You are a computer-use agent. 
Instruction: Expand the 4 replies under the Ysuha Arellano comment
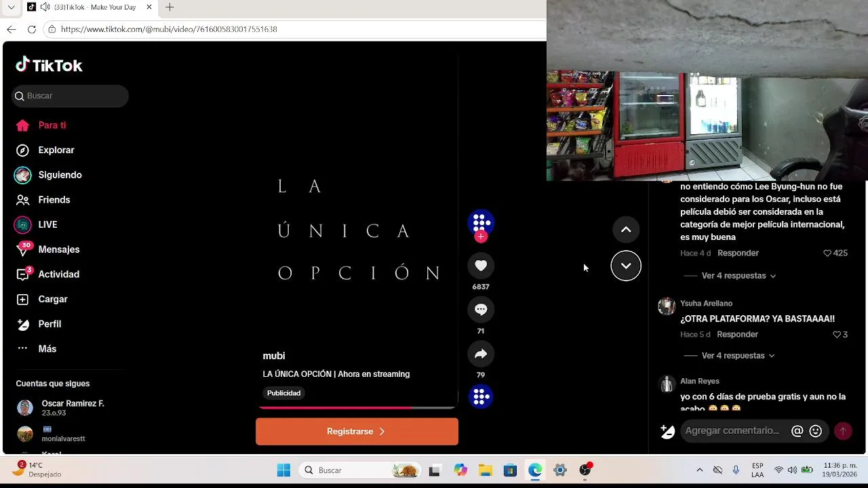click(x=738, y=356)
